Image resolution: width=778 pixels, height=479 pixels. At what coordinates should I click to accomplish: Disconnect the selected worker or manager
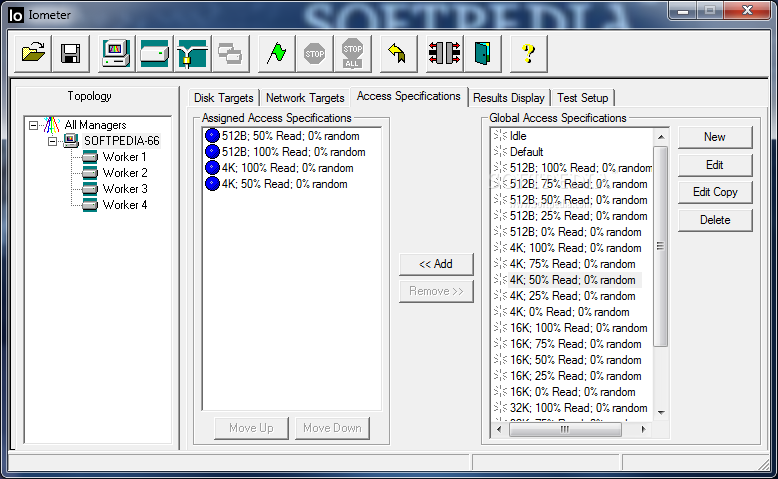coord(444,54)
